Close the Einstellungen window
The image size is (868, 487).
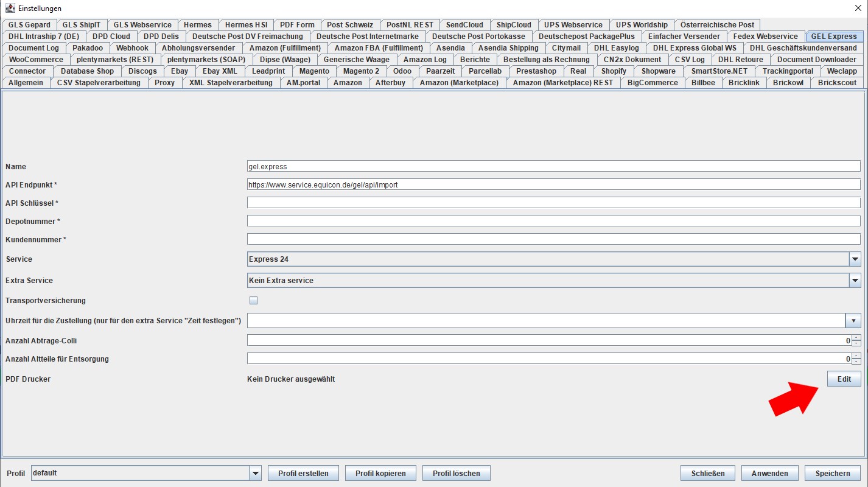[858, 9]
